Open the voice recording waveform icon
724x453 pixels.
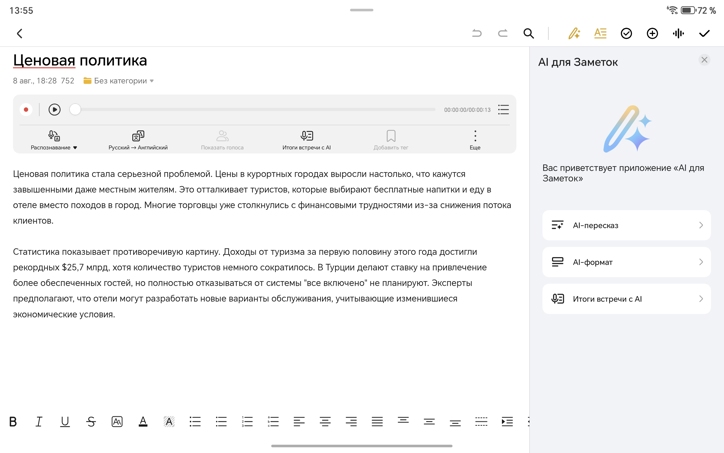[x=678, y=34]
